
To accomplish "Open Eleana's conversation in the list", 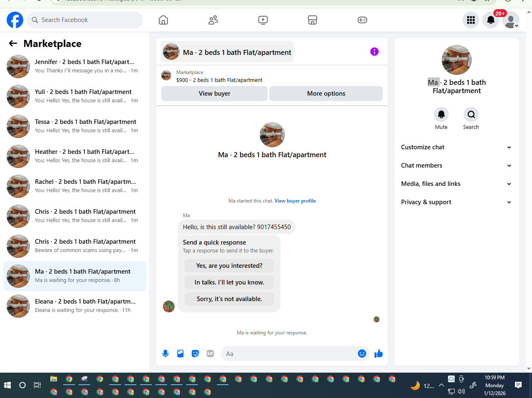I will (75, 306).
